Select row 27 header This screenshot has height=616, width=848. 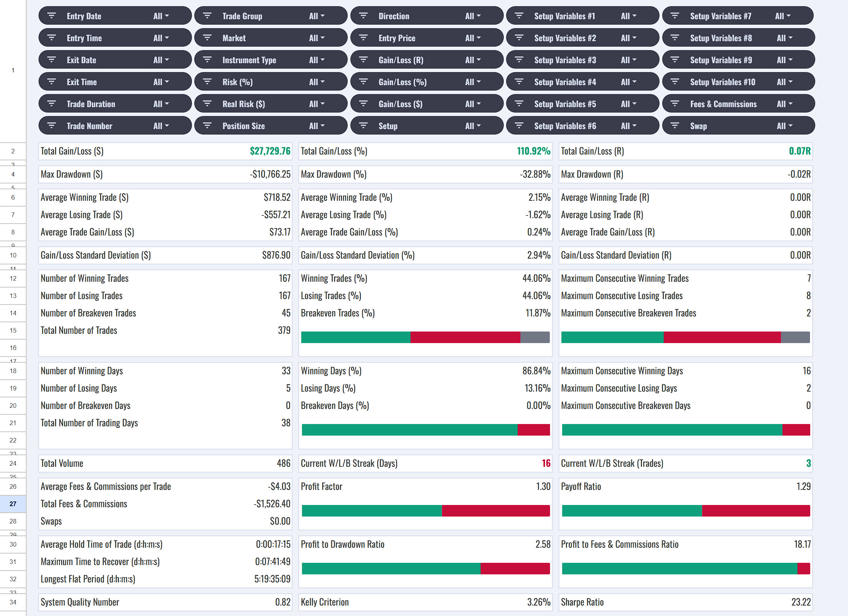pos(13,504)
